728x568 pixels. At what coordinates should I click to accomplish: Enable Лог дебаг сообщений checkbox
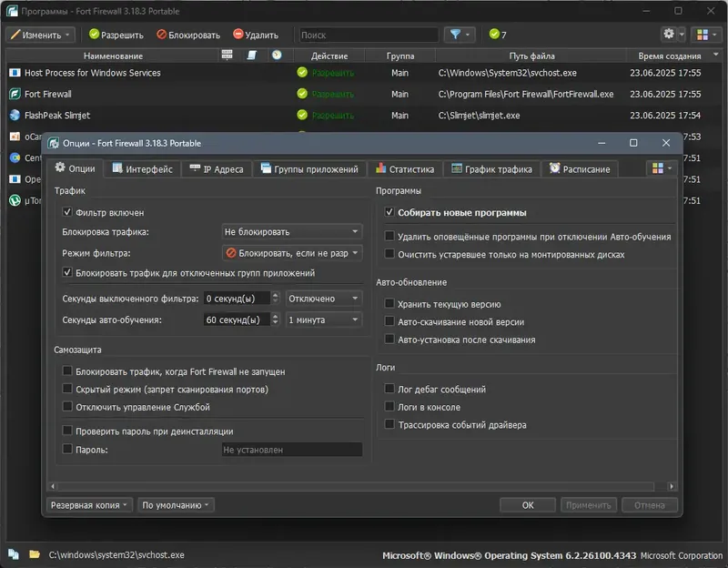pyautogui.click(x=389, y=389)
